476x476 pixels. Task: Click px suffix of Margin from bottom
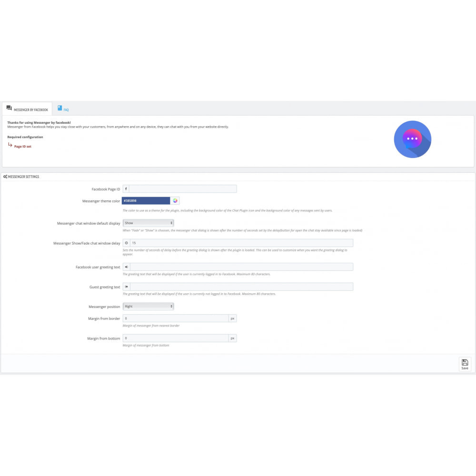[233, 338]
